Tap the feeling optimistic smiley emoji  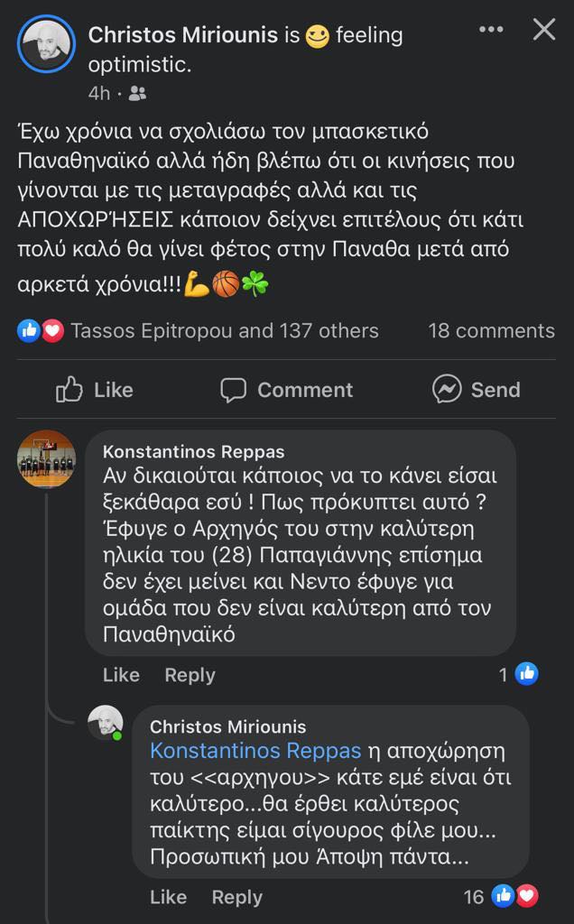click(317, 36)
